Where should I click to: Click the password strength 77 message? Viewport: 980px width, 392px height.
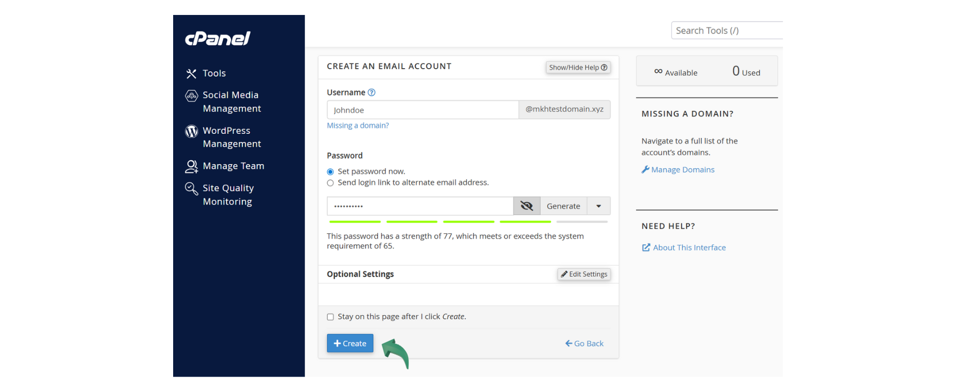[x=455, y=241]
